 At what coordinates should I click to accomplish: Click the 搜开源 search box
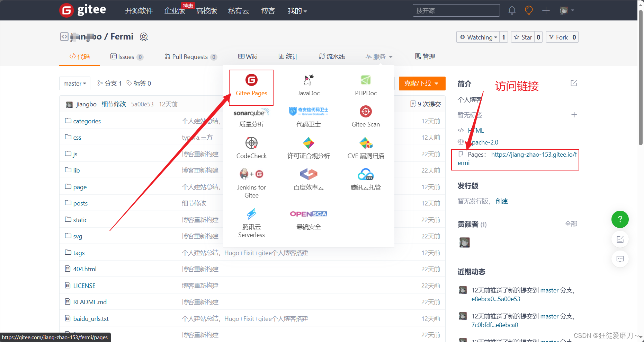pos(456,10)
